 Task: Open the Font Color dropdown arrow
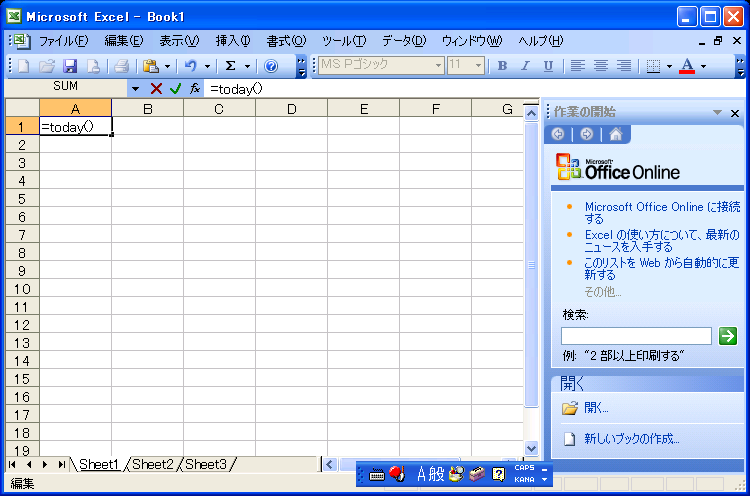click(x=703, y=66)
